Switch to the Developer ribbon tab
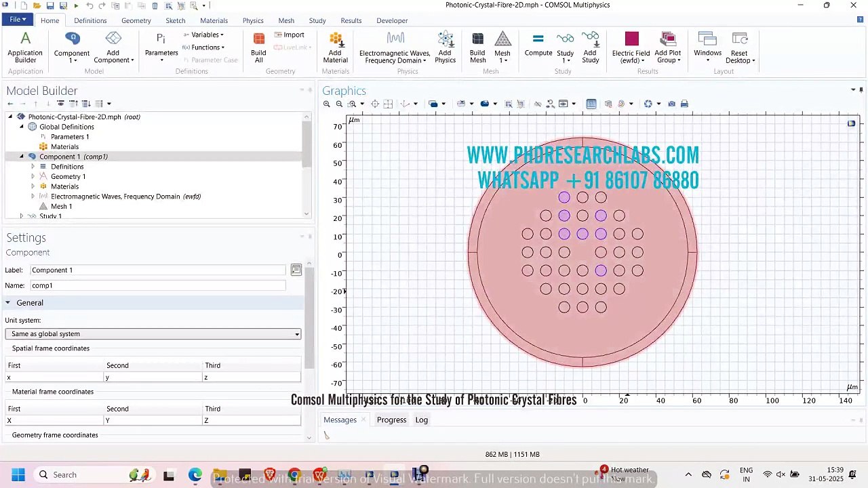The height and width of the screenshot is (488, 868). coord(392,20)
